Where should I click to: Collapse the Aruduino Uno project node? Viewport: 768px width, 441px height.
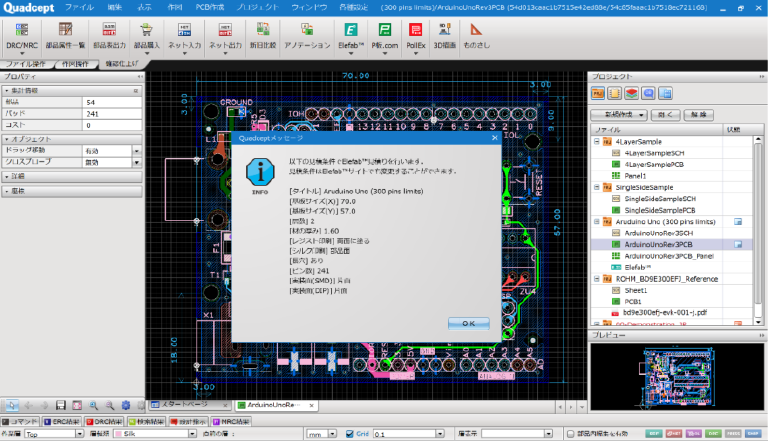coord(597,221)
